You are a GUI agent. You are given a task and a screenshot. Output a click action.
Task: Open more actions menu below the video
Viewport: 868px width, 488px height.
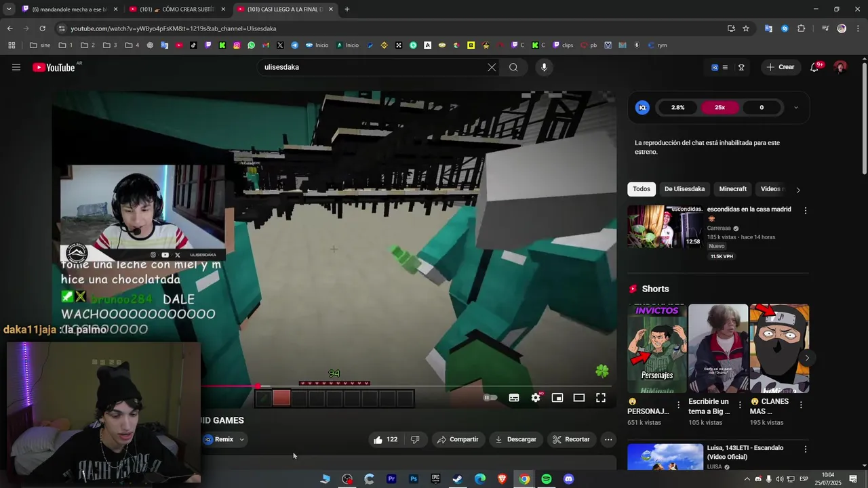(608, 439)
